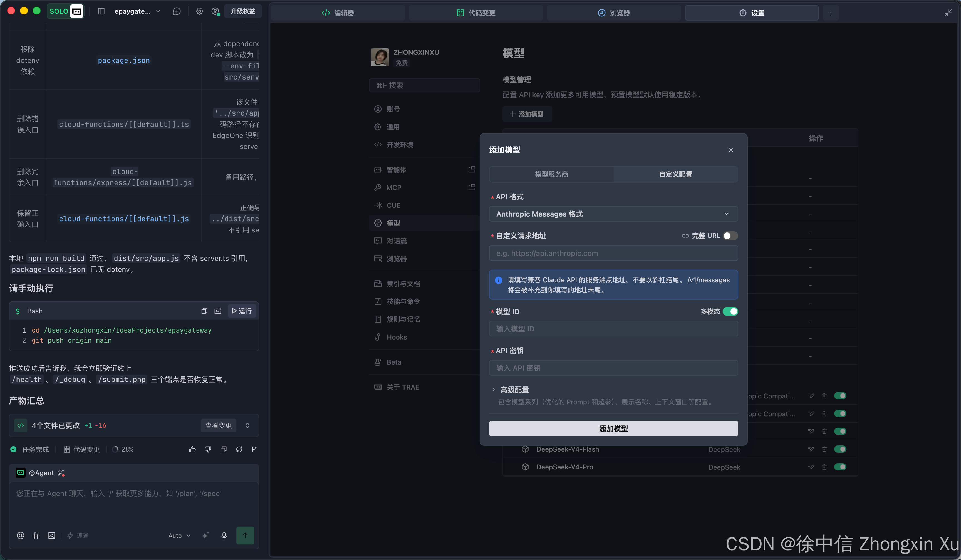Focus the 自定义请求地址 URL field
The height and width of the screenshot is (560, 961).
click(613, 253)
